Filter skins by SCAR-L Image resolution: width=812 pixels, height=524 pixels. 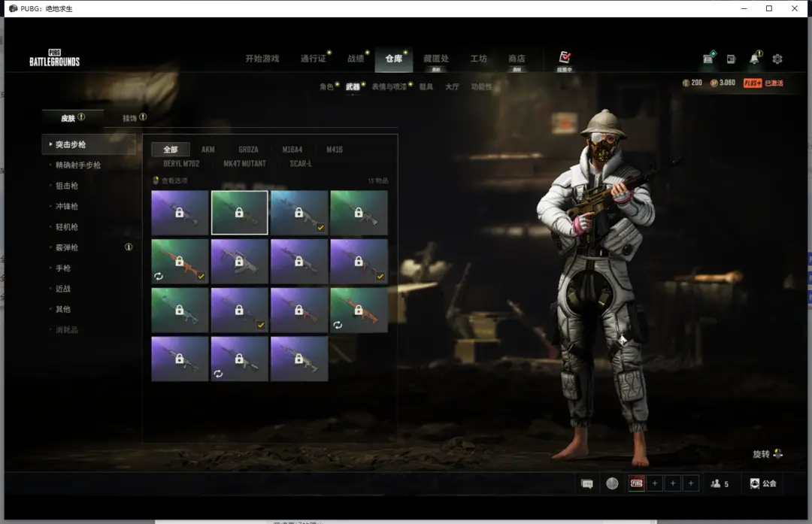coord(301,163)
